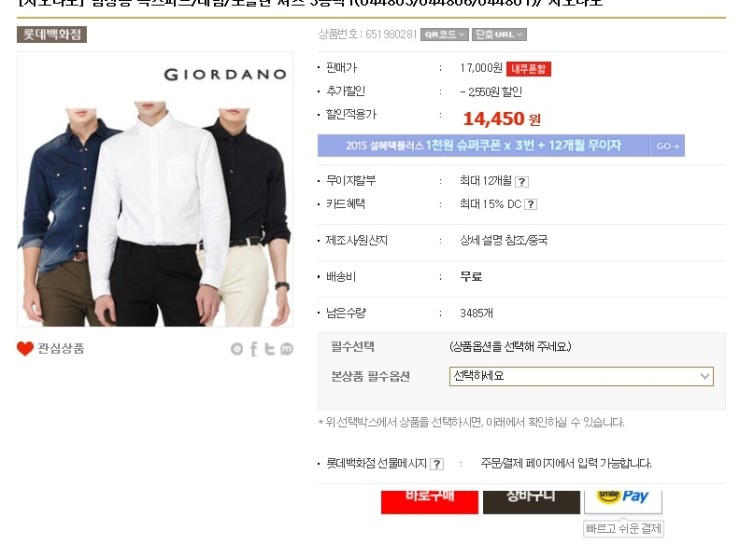The image size is (740, 558).
Task: Click the red heart 관심상품 icon
Action: pyautogui.click(x=25, y=348)
